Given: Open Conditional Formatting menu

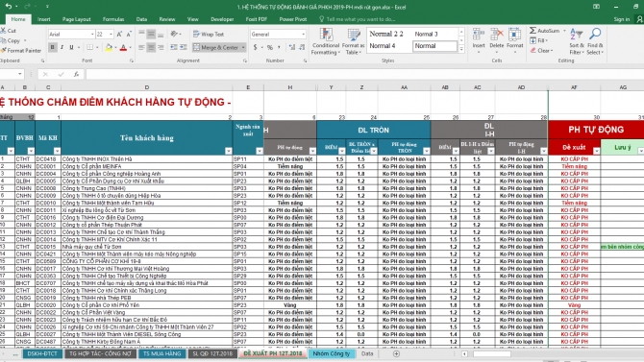Looking at the screenshot, I should (325, 41).
